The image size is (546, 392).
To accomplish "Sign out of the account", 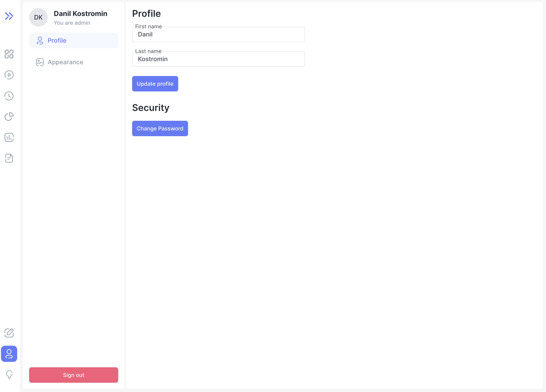I will [x=73, y=375].
